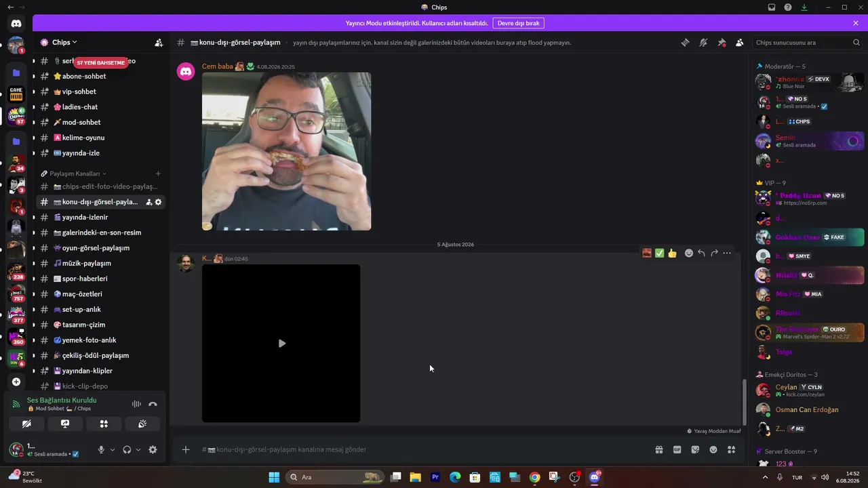868x488 pixels.
Task: Open Ses Bağlantısı Kuruldu connection details
Action: [62, 400]
